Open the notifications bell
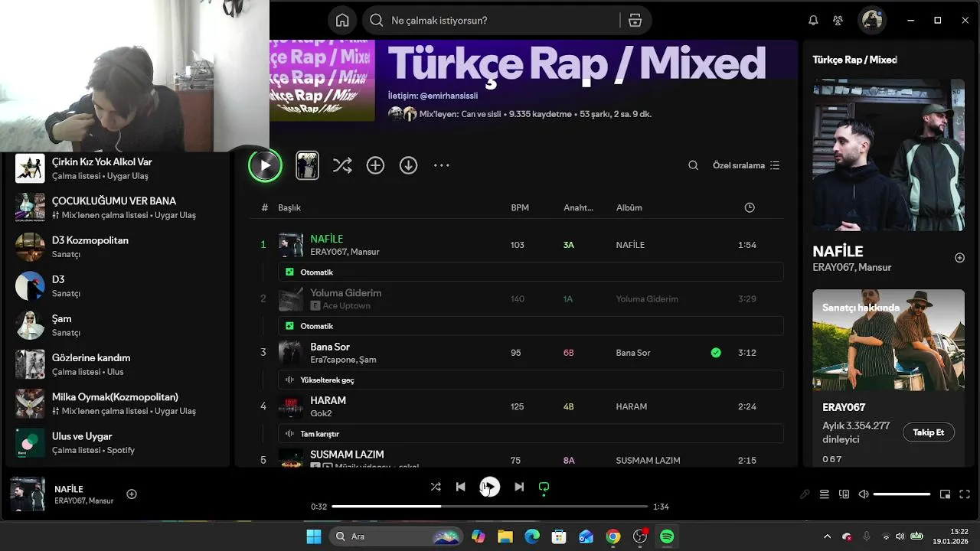 click(x=813, y=21)
